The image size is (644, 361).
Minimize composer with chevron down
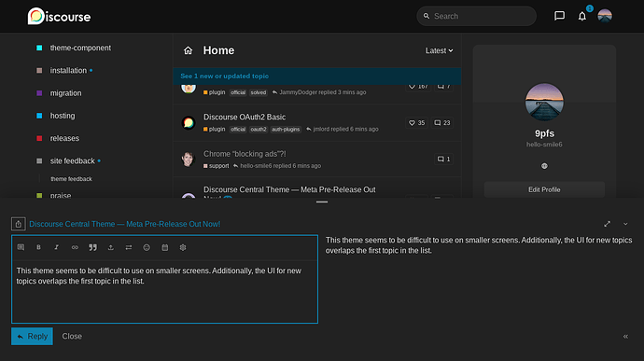click(625, 224)
